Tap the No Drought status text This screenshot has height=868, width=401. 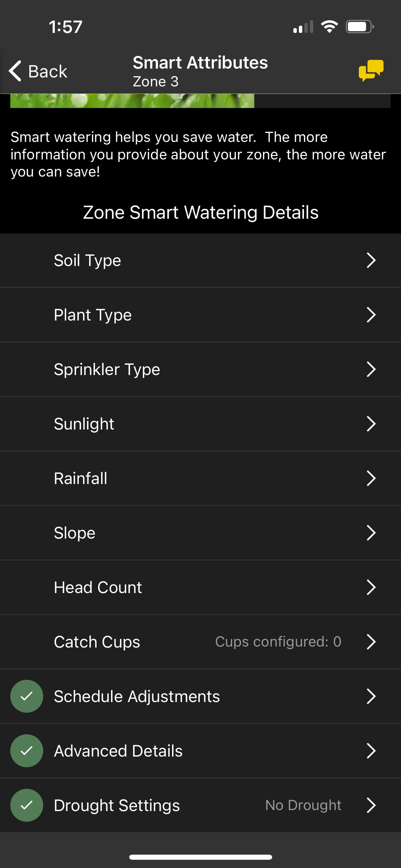click(x=303, y=805)
